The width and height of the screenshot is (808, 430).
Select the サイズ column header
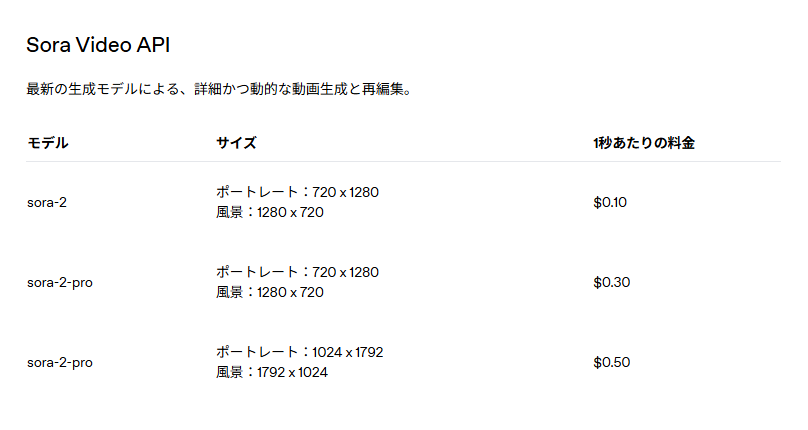coord(236,143)
